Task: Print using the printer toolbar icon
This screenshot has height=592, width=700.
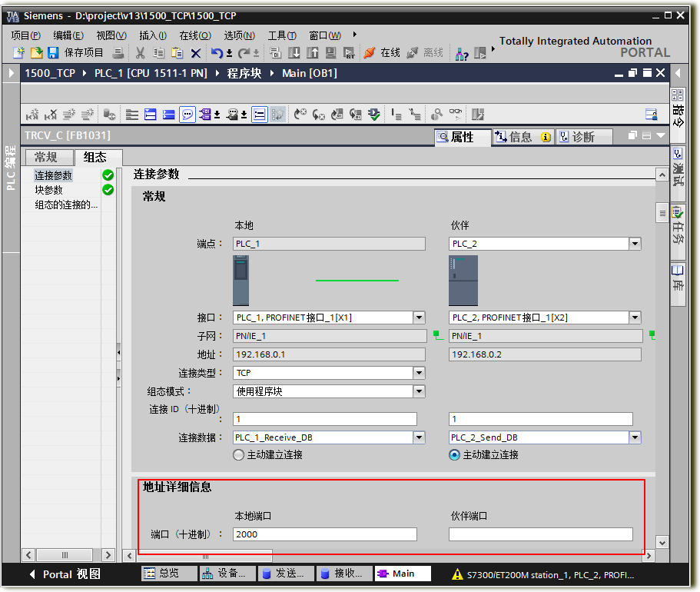Action: [x=118, y=53]
